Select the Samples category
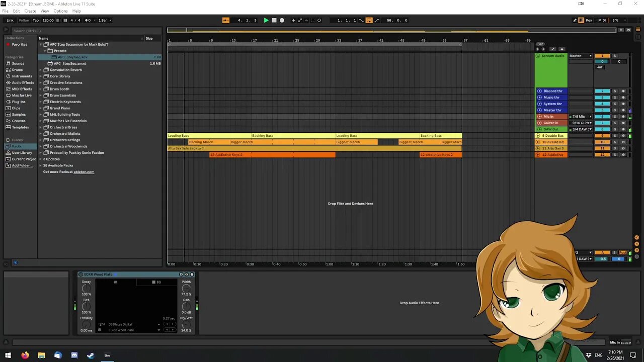 tap(19, 115)
